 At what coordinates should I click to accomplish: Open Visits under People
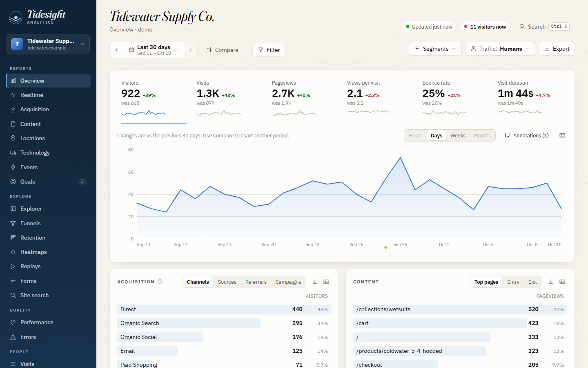click(x=48, y=364)
